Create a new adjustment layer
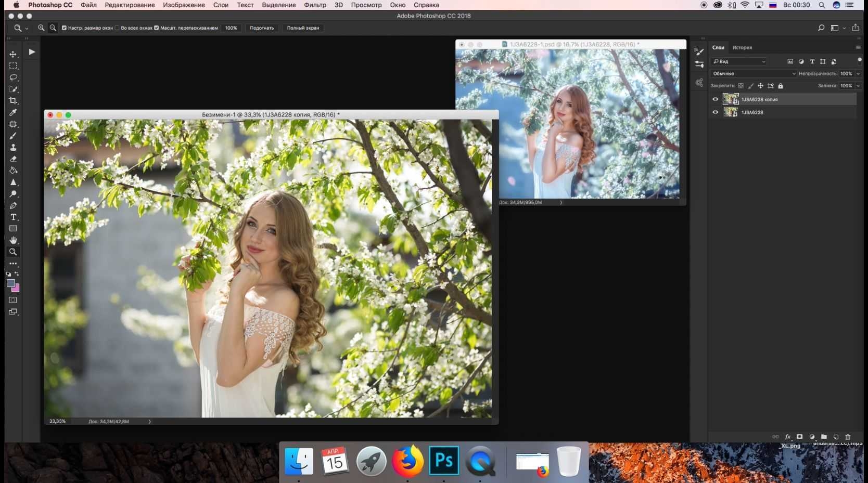The width and height of the screenshot is (868, 483). pyautogui.click(x=812, y=437)
